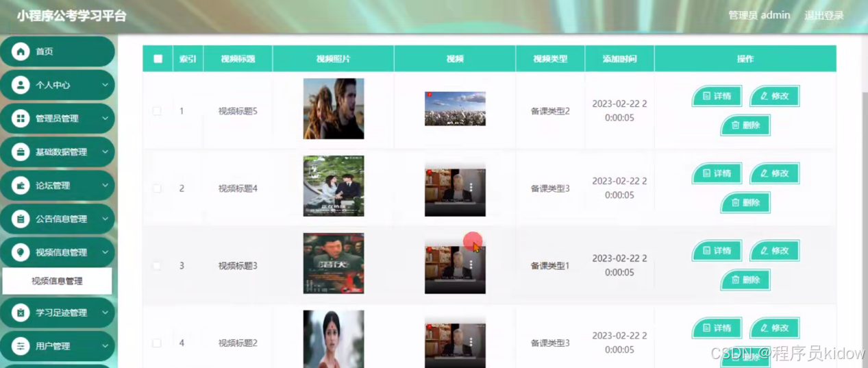Click the icon beside 学习足迹管理
The height and width of the screenshot is (368, 868).
21,312
